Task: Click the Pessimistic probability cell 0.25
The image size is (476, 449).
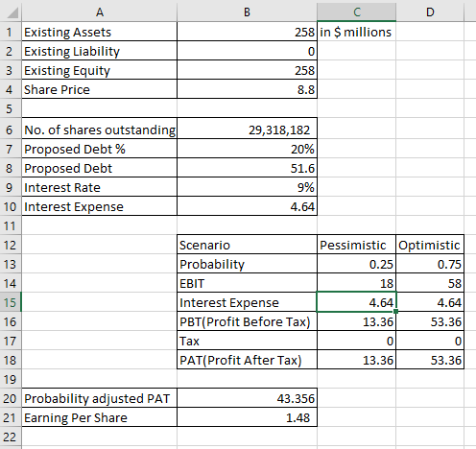Action: [x=357, y=264]
